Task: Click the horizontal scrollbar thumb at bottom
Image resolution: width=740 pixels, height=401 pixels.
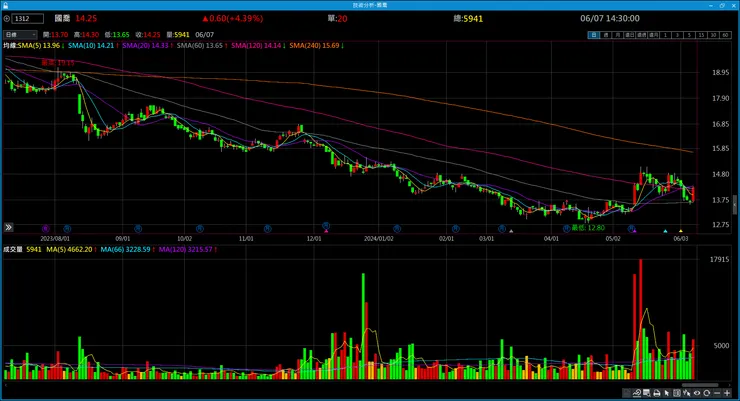Action: click(x=700, y=385)
